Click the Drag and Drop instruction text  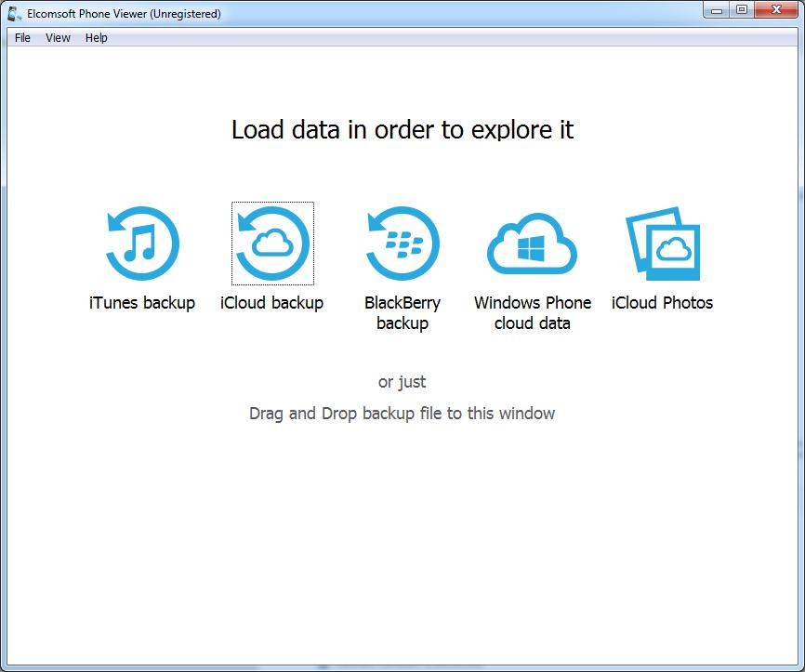coord(402,413)
